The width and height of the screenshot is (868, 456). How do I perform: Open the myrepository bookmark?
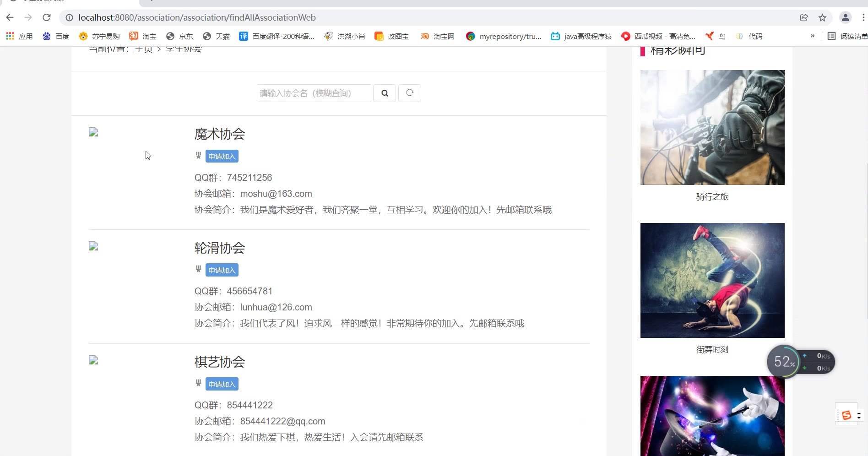pos(504,36)
